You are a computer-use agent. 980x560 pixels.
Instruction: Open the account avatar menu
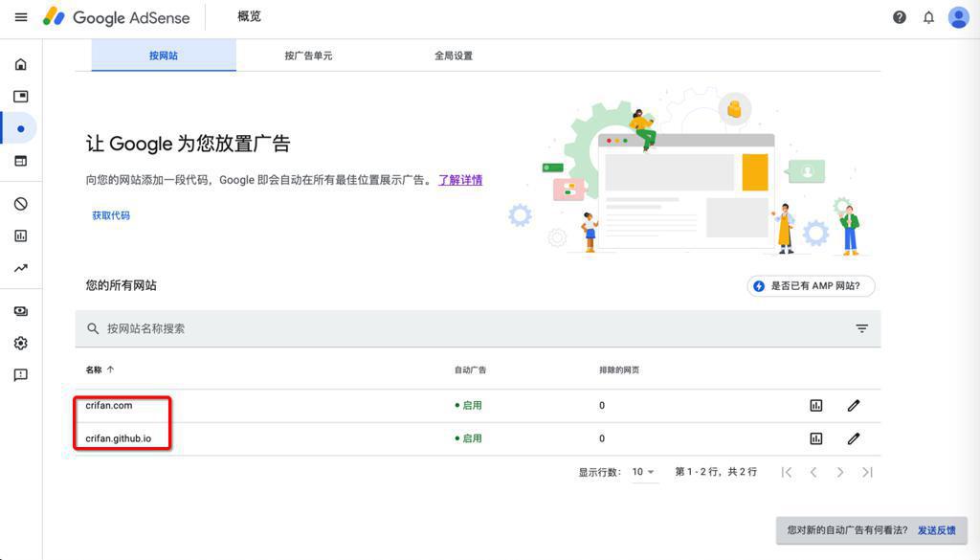[x=958, y=17]
